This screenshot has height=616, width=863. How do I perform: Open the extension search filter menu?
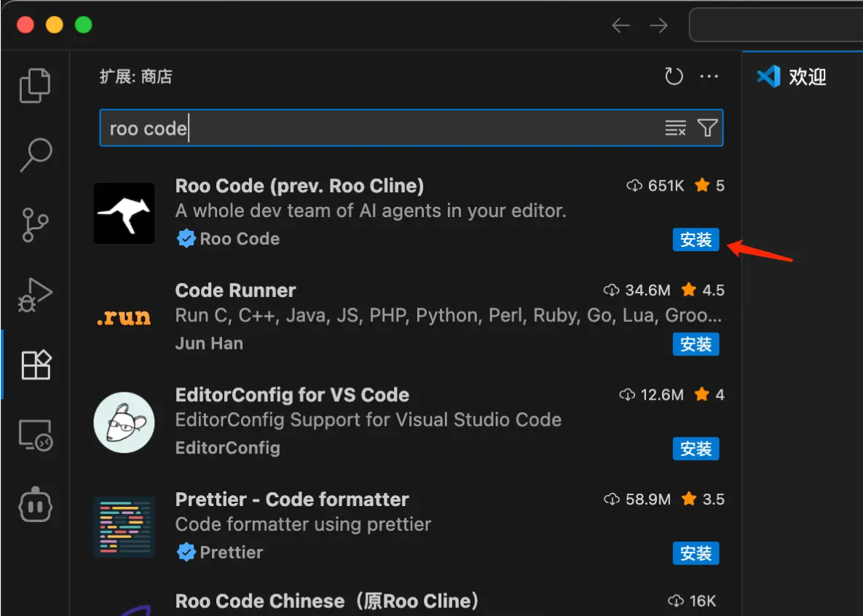point(707,127)
